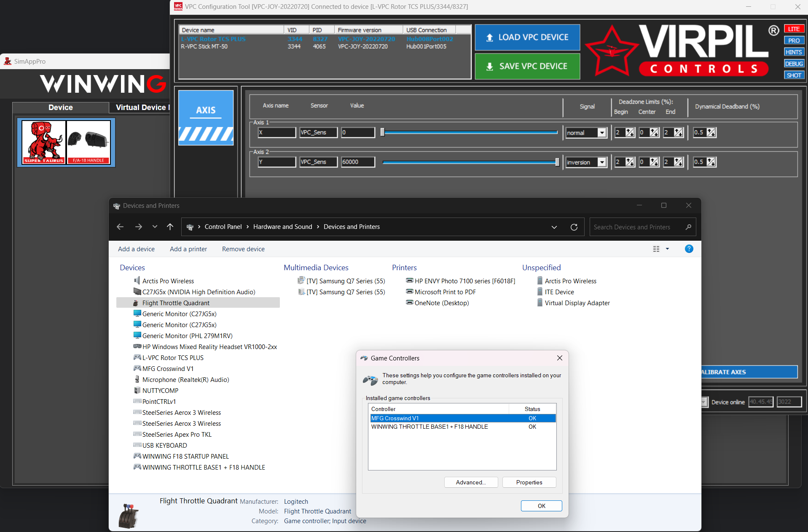Select Flight Throttle Quadrant device
Viewport: 808px width, 532px height.
click(198, 303)
